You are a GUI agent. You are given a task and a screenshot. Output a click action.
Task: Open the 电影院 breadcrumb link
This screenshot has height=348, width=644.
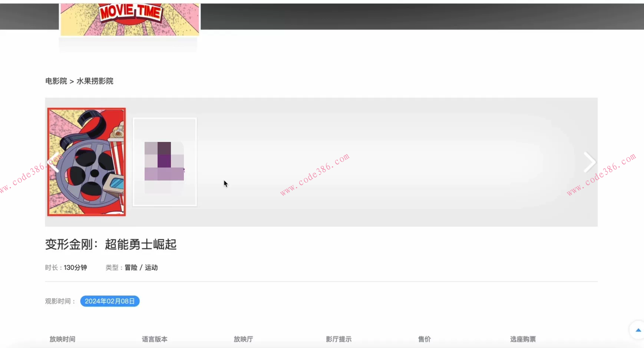click(x=56, y=81)
